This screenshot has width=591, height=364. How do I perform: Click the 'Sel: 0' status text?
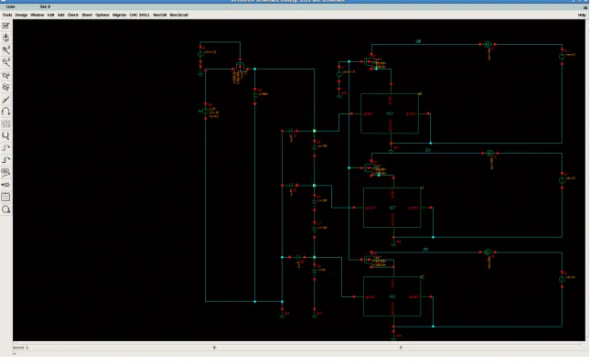pyautogui.click(x=45, y=6)
